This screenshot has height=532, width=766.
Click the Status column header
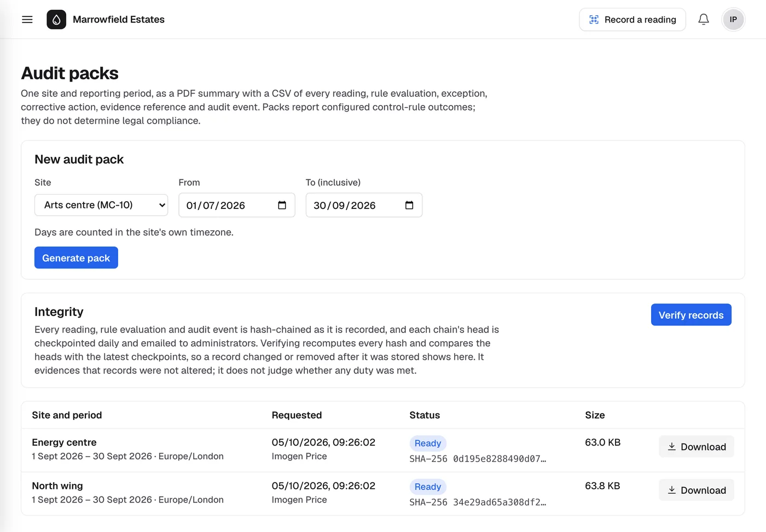click(x=425, y=415)
